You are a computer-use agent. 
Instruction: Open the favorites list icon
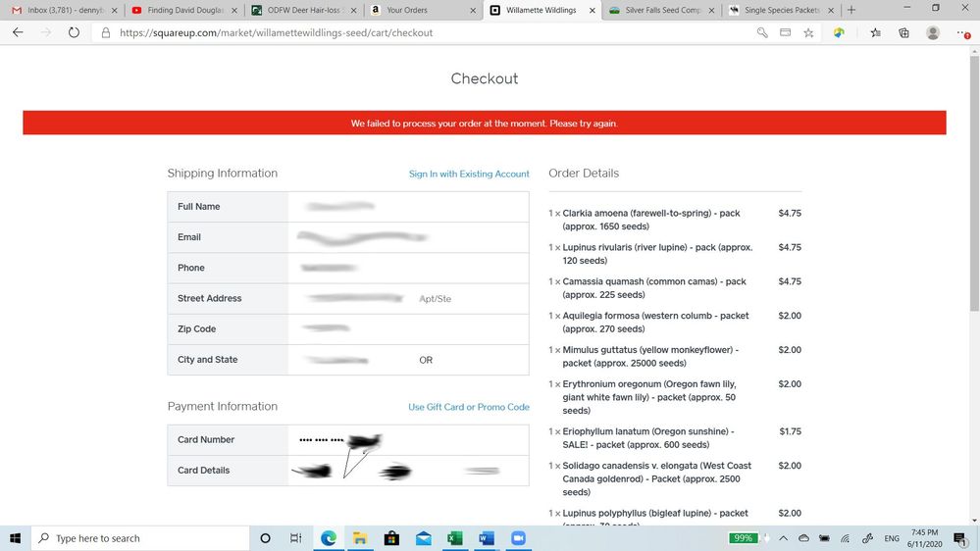tap(875, 32)
